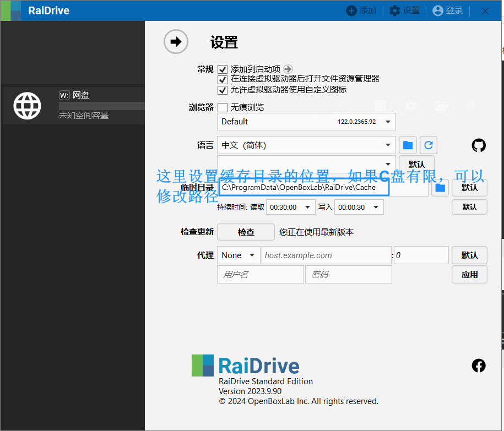Click the arrow icon after 添加到启动项
The width and height of the screenshot is (504, 431).
[287, 69]
